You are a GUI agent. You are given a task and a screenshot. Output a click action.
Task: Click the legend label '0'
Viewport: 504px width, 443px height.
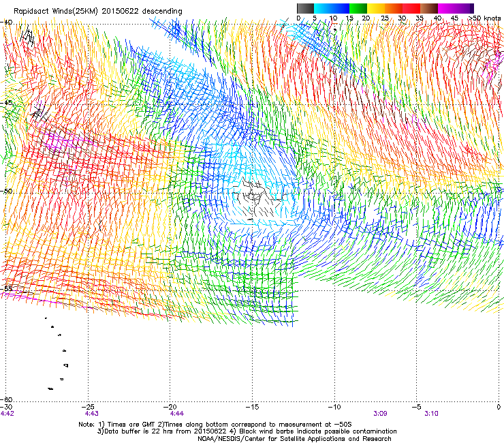pos(298,18)
